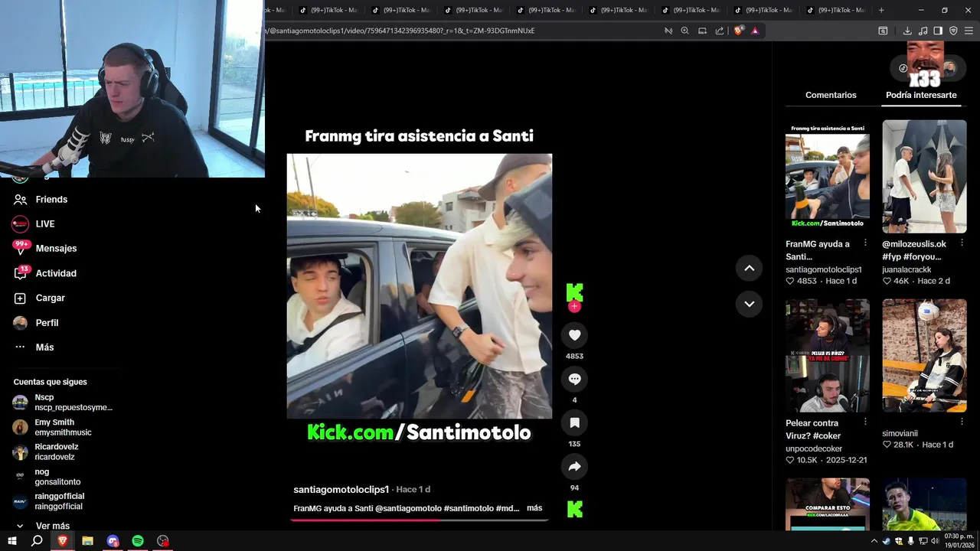Open followed account rainggofficial
The image size is (980, 551).
[x=49, y=501]
